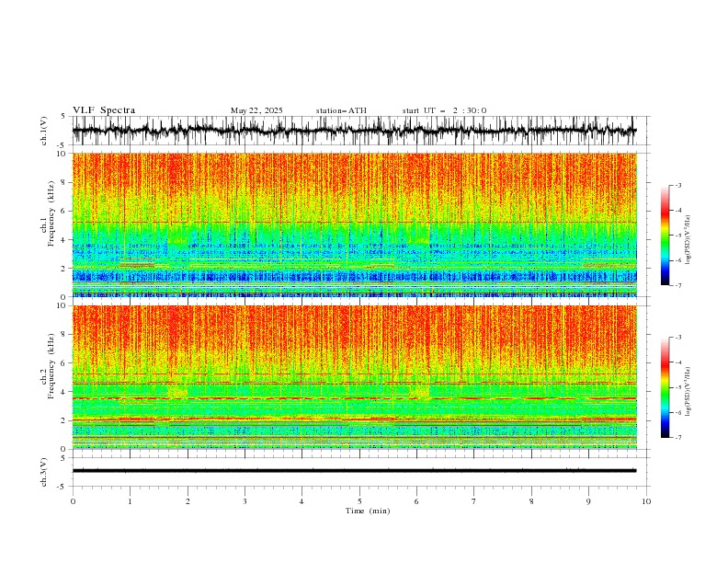728x563 pixels.
Task: Click the log(PSD) label beside the ch.2 colorbar
Action: pyautogui.click(x=688, y=392)
